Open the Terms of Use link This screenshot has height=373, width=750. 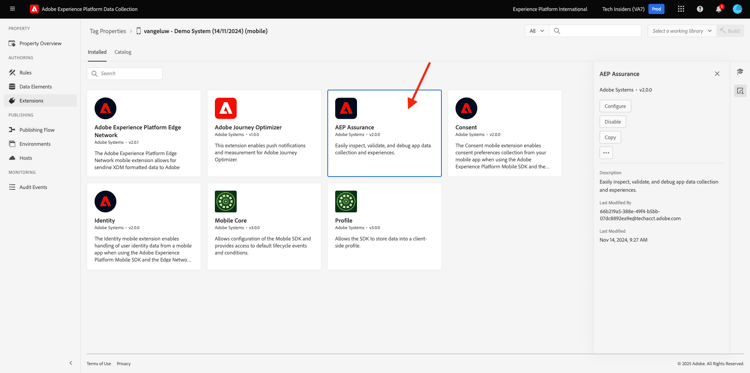point(99,364)
